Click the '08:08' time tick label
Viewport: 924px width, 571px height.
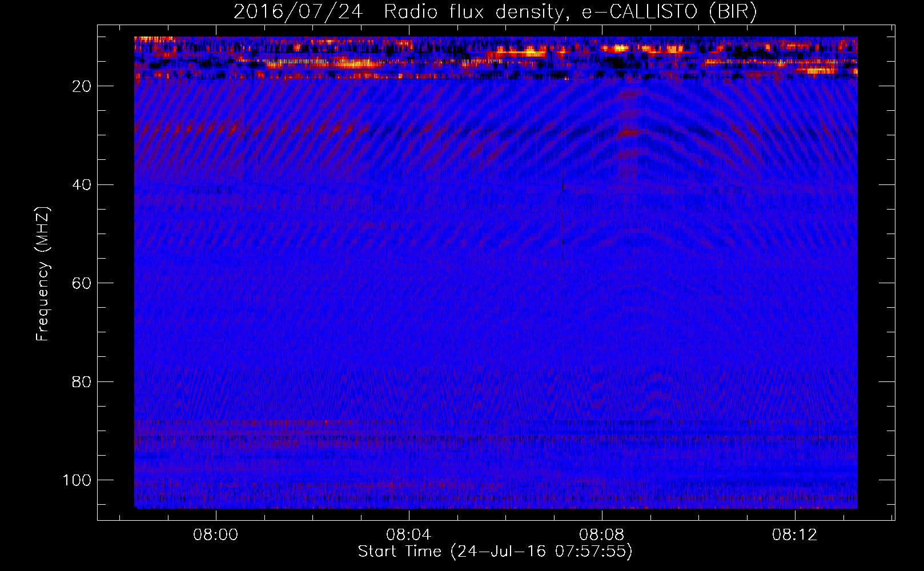[x=601, y=535]
